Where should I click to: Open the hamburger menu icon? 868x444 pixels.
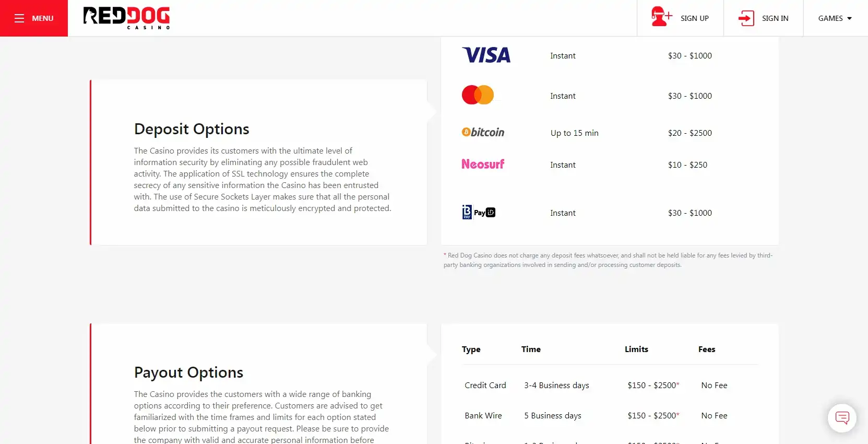click(x=19, y=18)
